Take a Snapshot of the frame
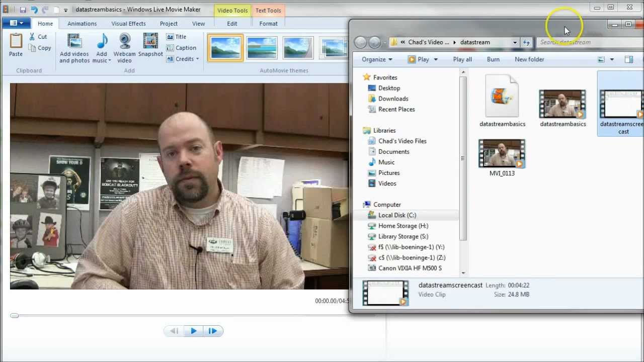This screenshot has width=644, height=362. click(150, 42)
